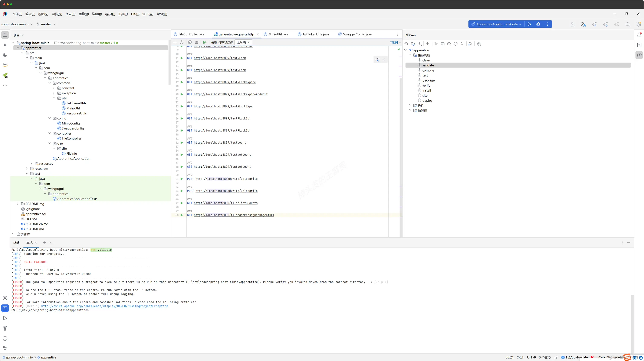The width and height of the screenshot is (644, 361).
Task: Open the run-with environment dropdown
Action: coord(243,42)
